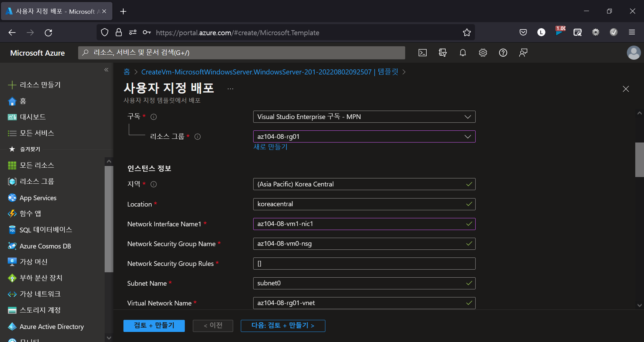Click the form's vertical scrollbar thumb
This screenshot has height=342, width=644.
click(639, 160)
